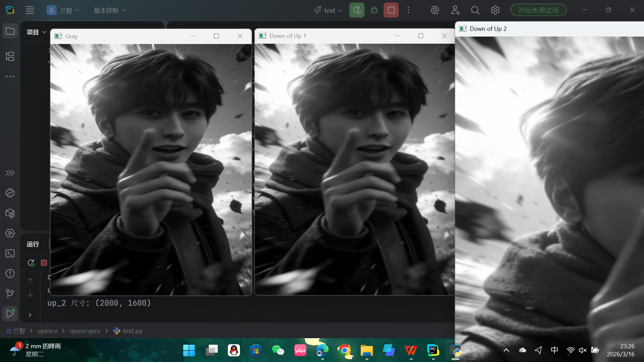Open the 版本控制 version control dropdown
The width and height of the screenshot is (644, 362).
110,10
